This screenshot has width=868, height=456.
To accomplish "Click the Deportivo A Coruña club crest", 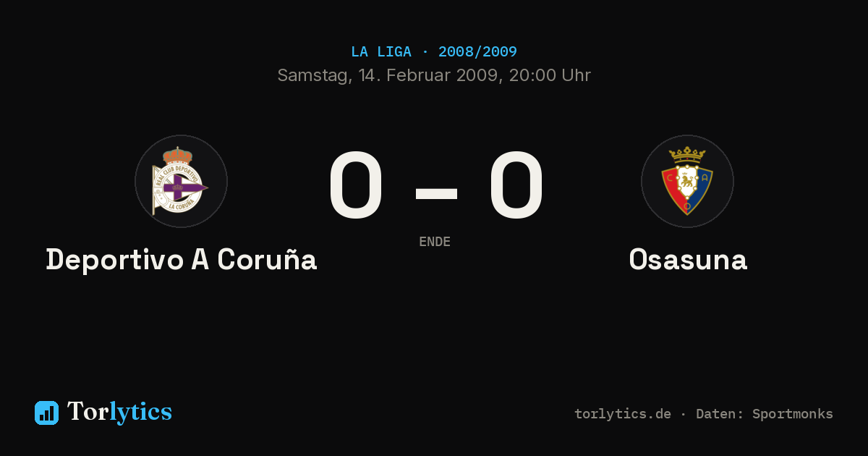I will tap(181, 181).
